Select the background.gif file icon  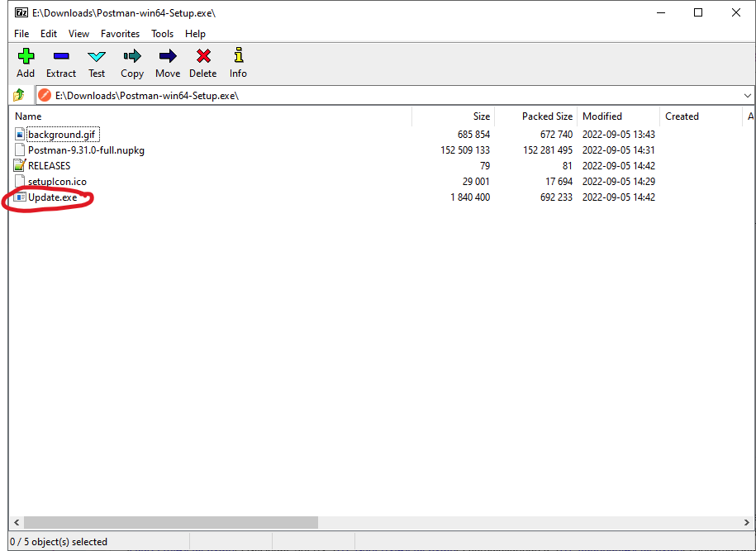(x=19, y=134)
